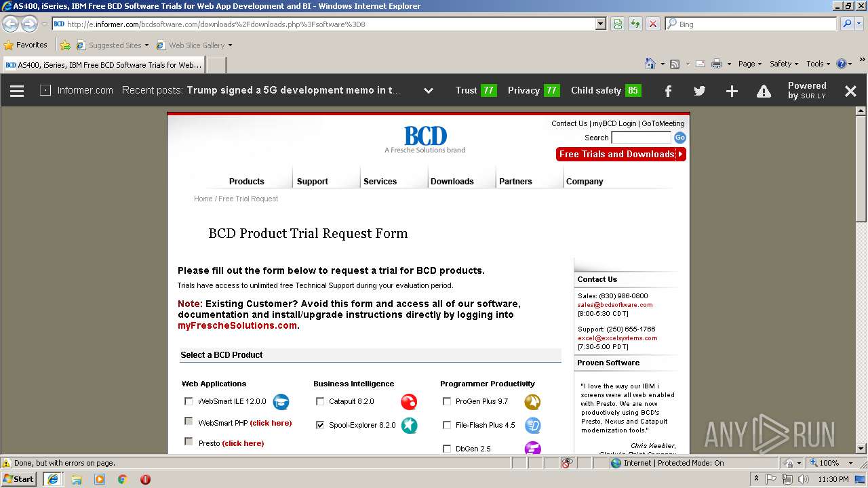This screenshot has width=868, height=488.
Task: Click the myBCD Login link
Action: [x=614, y=123]
